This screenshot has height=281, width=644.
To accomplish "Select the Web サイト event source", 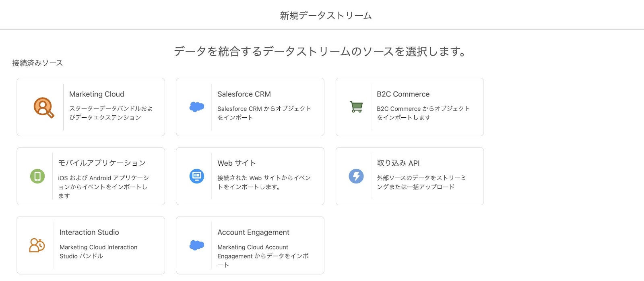I will pos(250,176).
